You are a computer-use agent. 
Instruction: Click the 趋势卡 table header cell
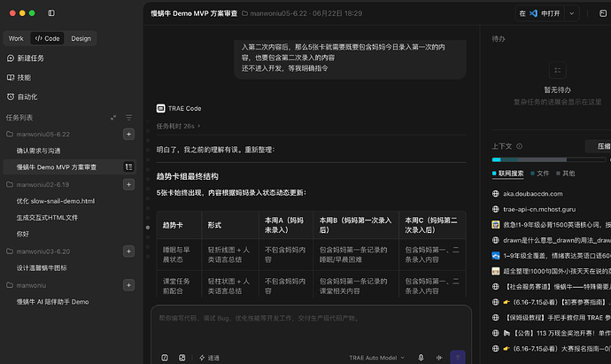point(179,225)
